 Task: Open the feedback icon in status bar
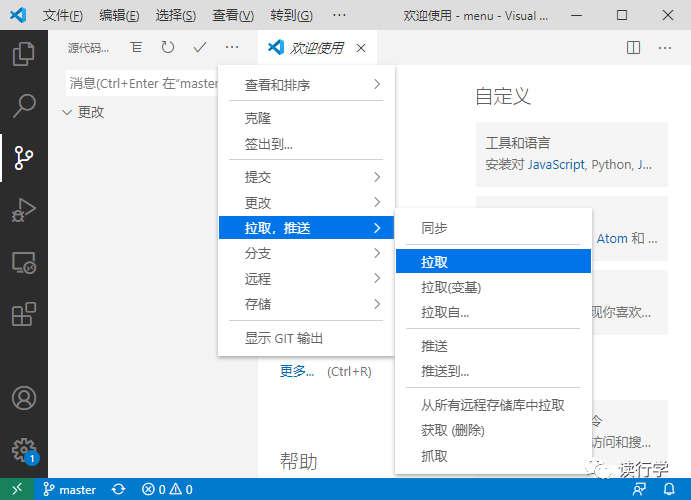(639, 489)
